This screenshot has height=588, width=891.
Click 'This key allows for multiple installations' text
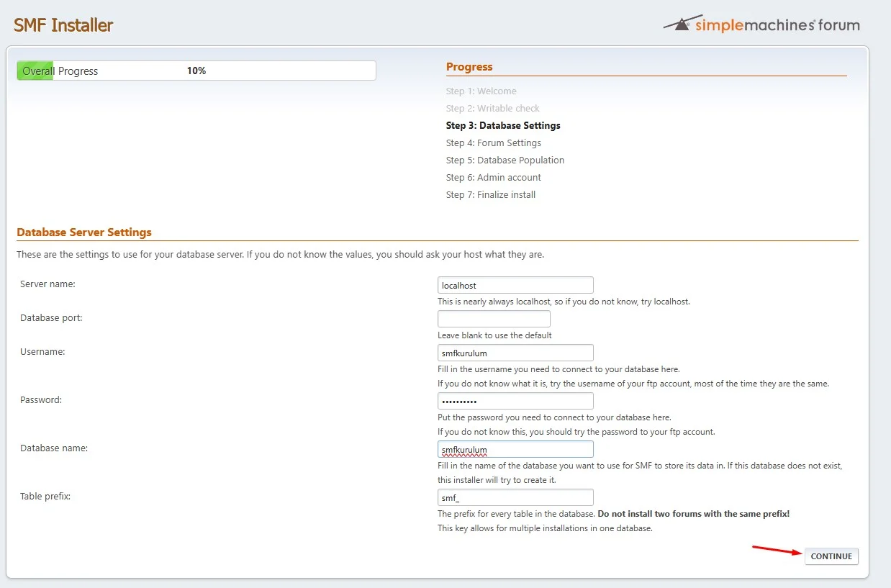545,528
